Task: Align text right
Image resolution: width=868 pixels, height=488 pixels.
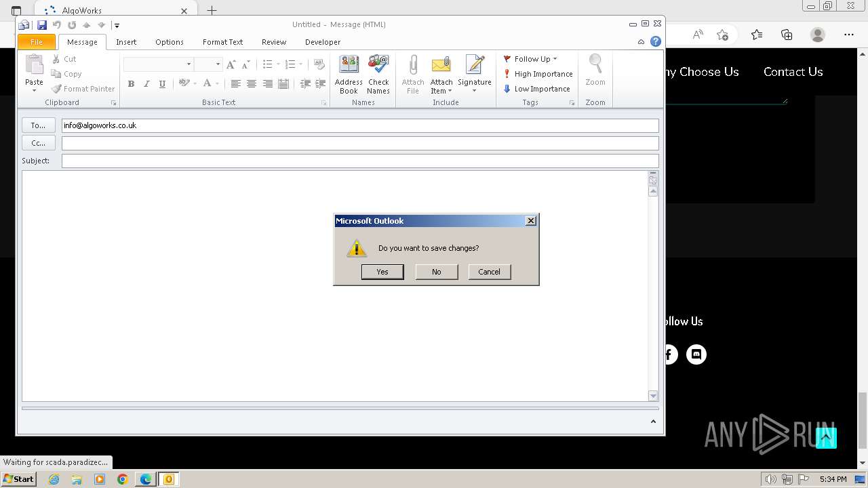Action: click(x=268, y=84)
